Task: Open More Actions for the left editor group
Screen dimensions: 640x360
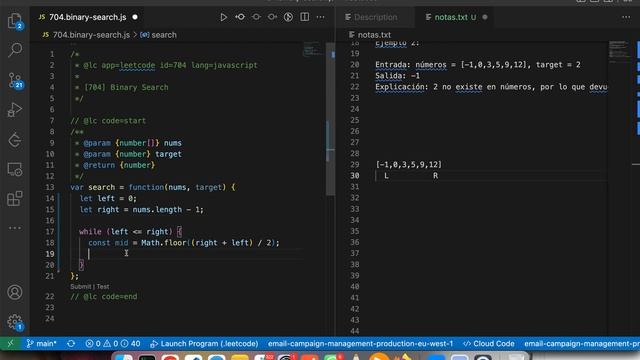Action: [320, 17]
